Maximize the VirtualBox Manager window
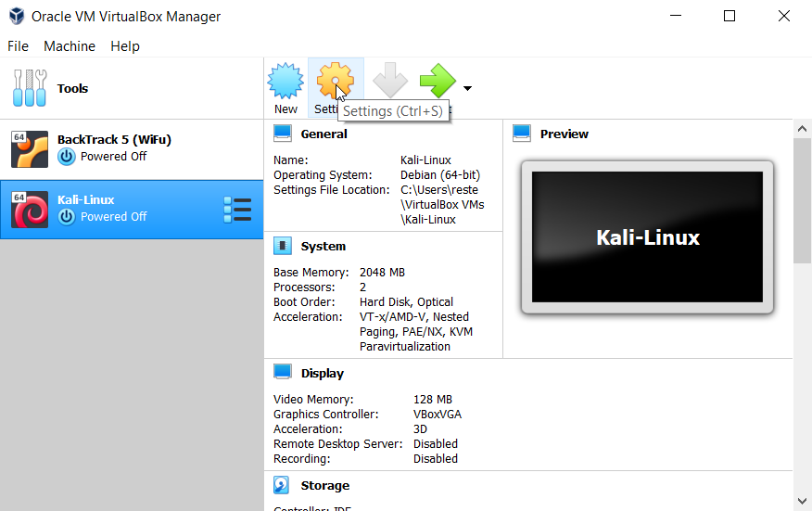The width and height of the screenshot is (812, 511). click(x=730, y=16)
